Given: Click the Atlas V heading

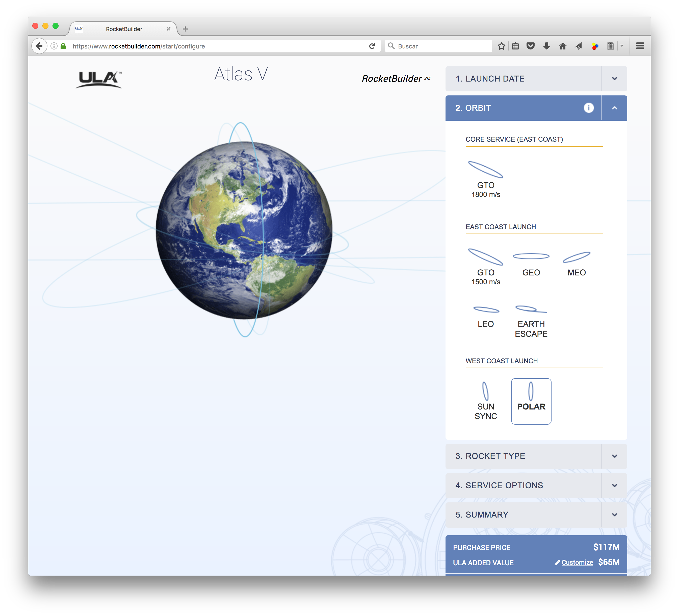Looking at the screenshot, I should pos(241,74).
